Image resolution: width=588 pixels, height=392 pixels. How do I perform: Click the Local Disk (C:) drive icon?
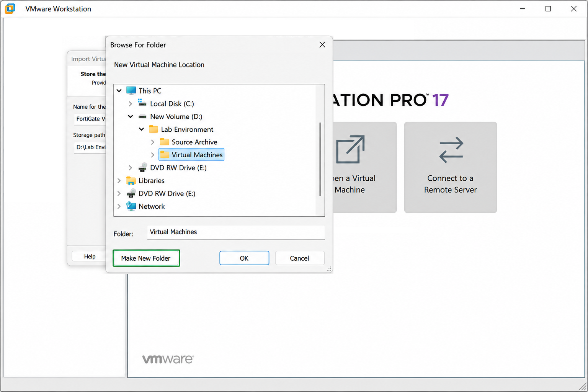[142, 103]
